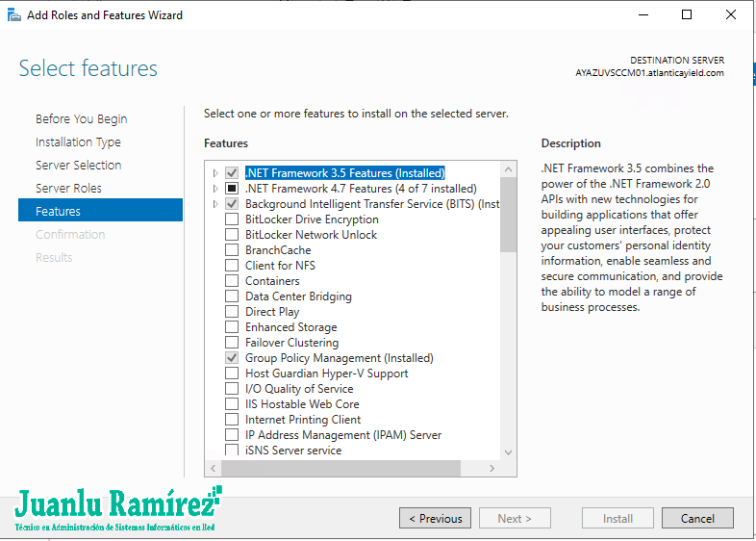Viewport: 756px width, 541px height.
Task: Expand Background Intelligent Transfer Service node
Action: 215,204
